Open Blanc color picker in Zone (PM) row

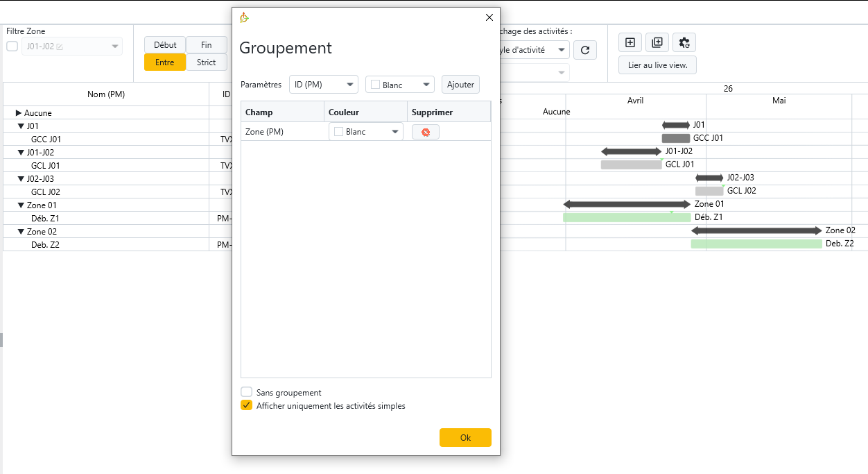point(365,132)
